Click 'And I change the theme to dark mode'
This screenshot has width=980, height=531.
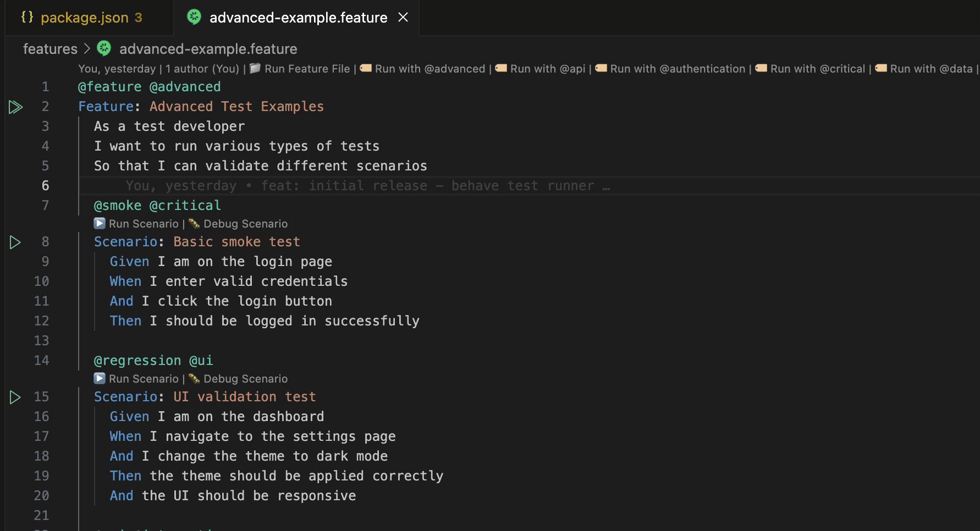[x=249, y=456]
